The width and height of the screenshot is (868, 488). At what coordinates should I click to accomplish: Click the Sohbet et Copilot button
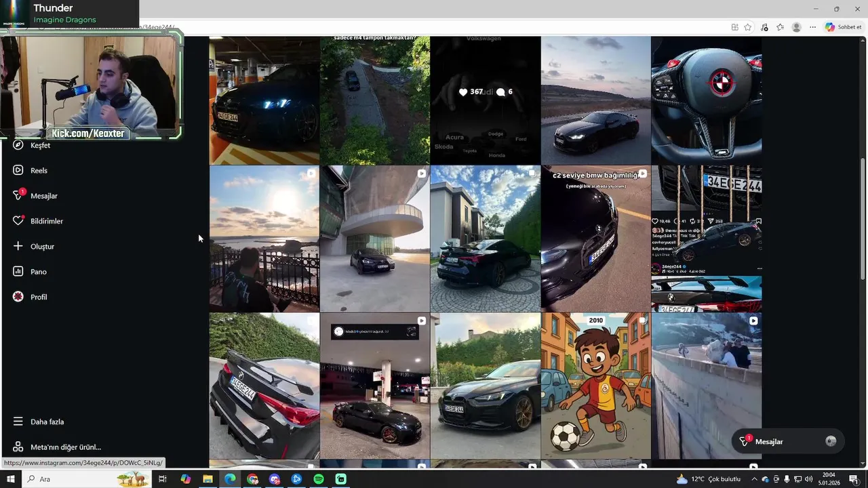tap(843, 27)
